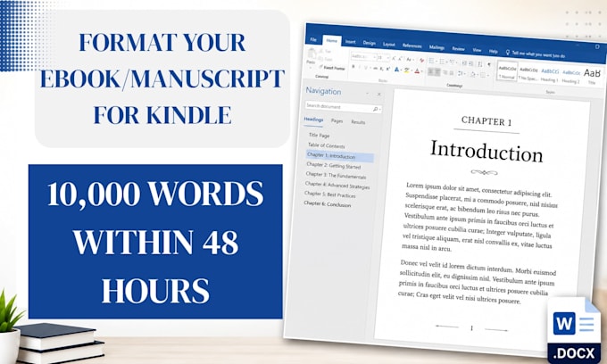The image size is (607, 364).
Task: Switch to the Insert tab
Action: [350, 42]
